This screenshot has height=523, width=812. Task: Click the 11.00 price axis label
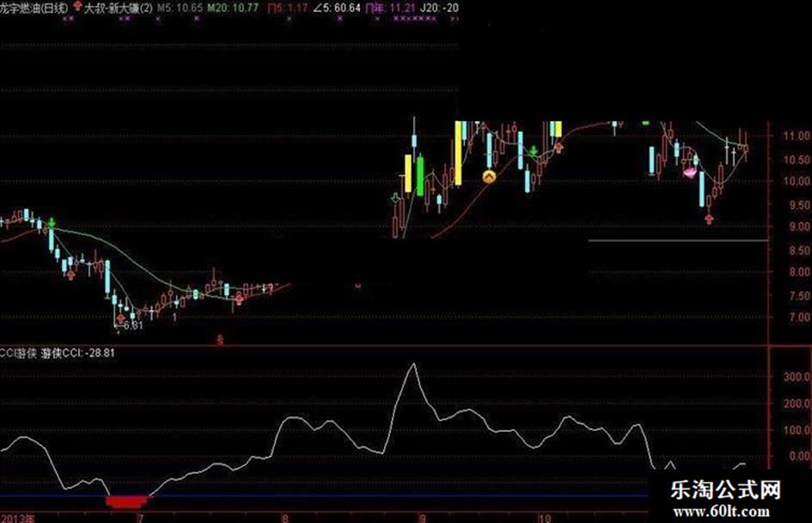click(x=797, y=136)
